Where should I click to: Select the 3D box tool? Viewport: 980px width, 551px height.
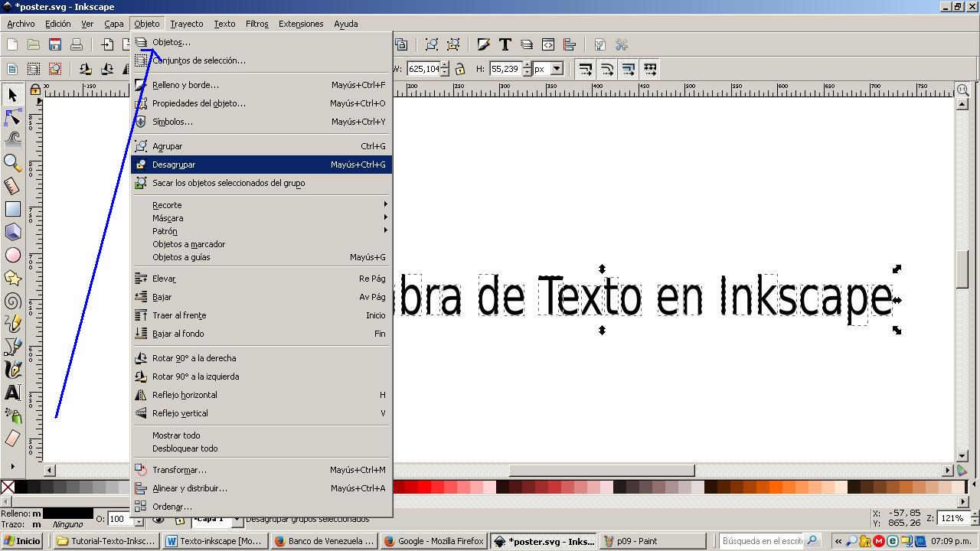click(x=12, y=232)
